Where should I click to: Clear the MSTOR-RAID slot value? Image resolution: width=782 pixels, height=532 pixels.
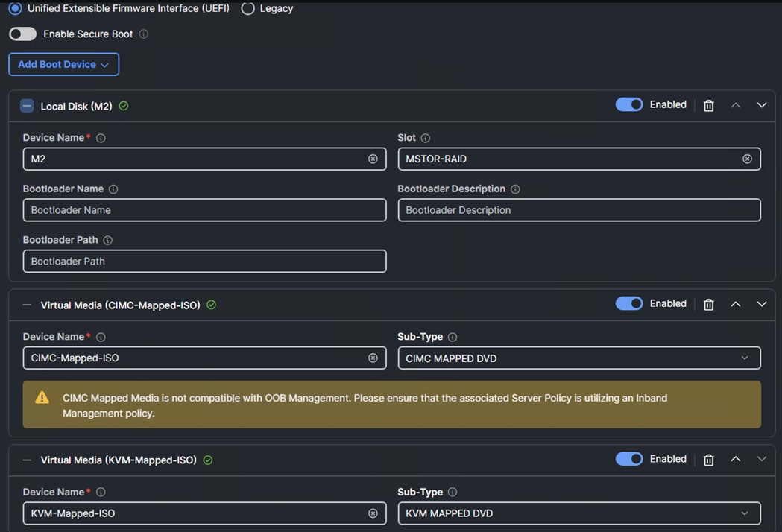(747, 159)
